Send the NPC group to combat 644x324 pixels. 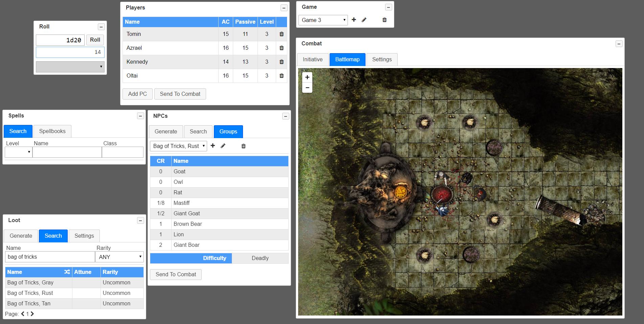point(176,275)
